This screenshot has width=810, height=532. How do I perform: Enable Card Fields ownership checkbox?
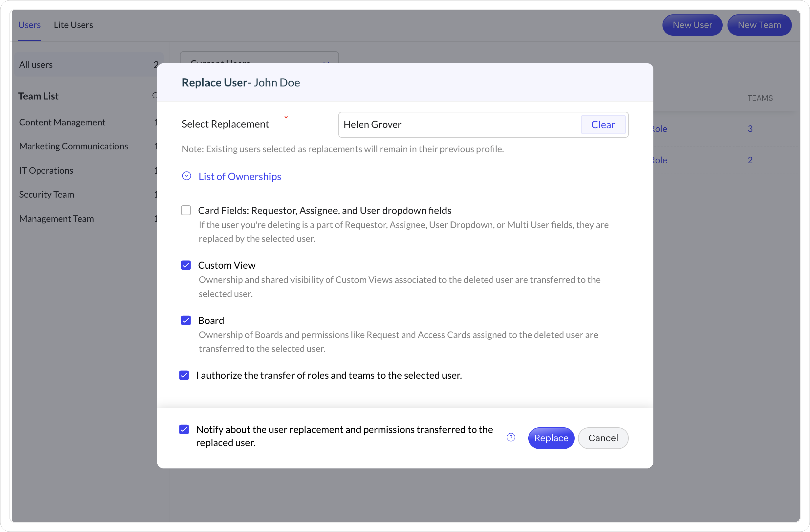click(x=186, y=210)
